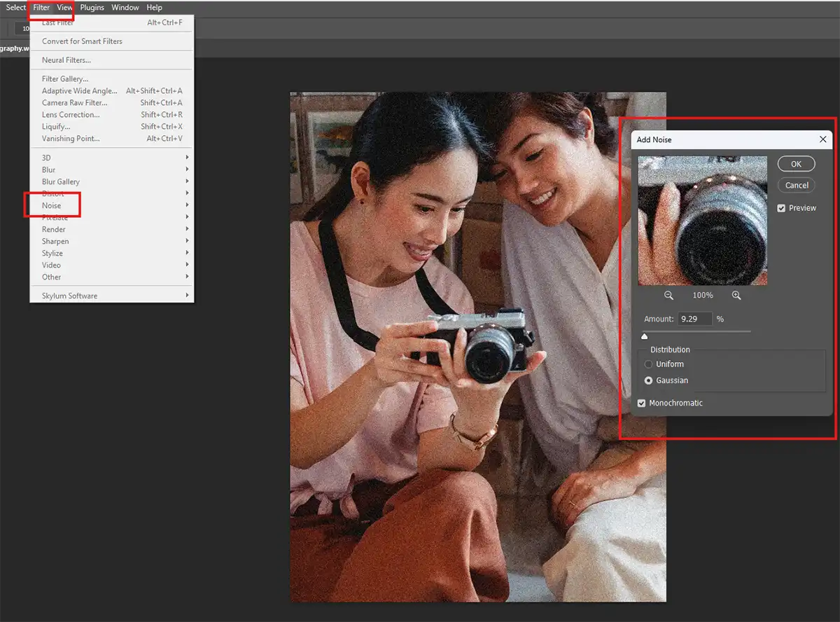Click the Amount value field
The width and height of the screenshot is (840, 622).
[x=694, y=319]
